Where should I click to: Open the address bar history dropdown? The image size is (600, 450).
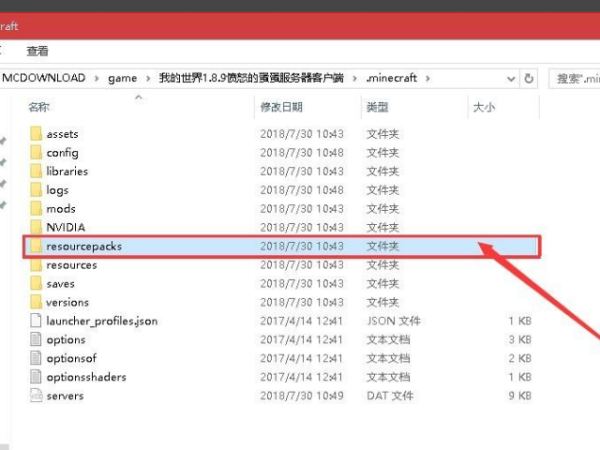[511, 79]
